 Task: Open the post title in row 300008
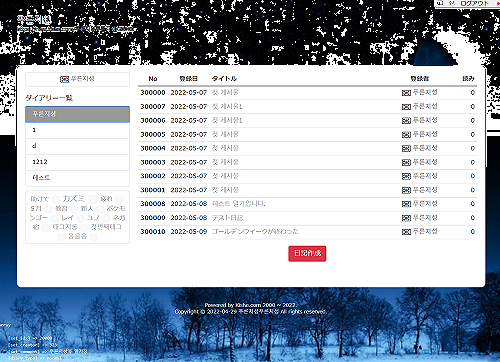point(239,204)
